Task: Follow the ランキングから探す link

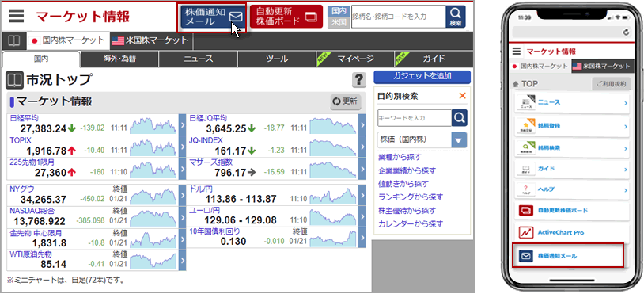Action: click(411, 197)
